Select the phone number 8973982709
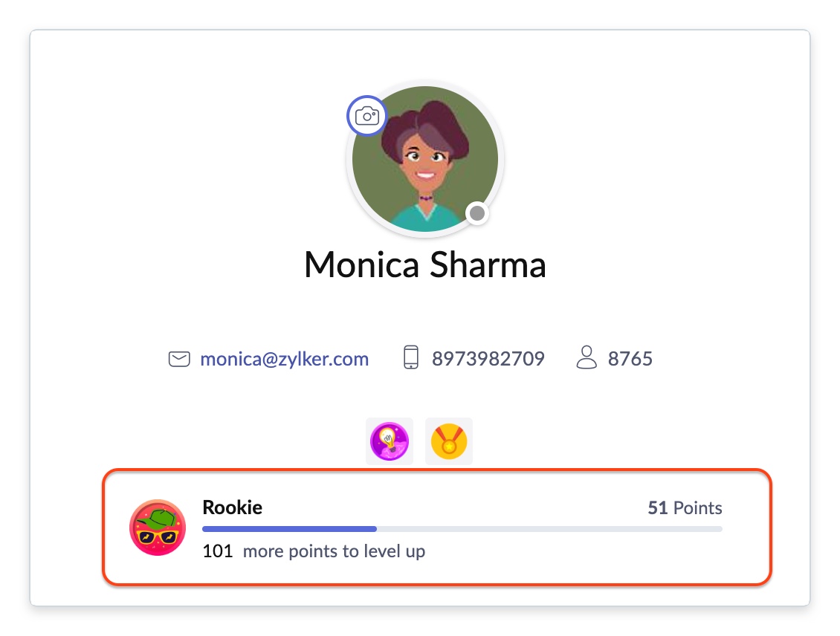Viewport: 840px width, 636px height. coord(488,358)
